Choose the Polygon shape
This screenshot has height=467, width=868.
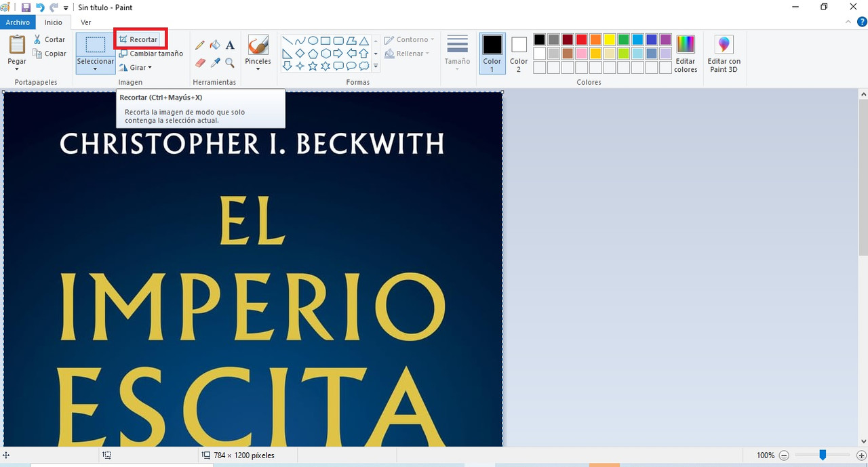point(351,41)
